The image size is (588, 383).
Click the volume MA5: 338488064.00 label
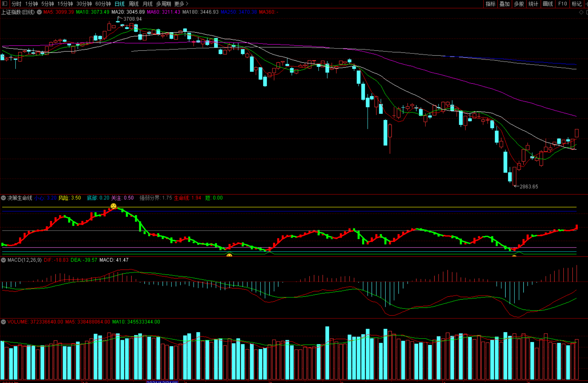pos(88,322)
